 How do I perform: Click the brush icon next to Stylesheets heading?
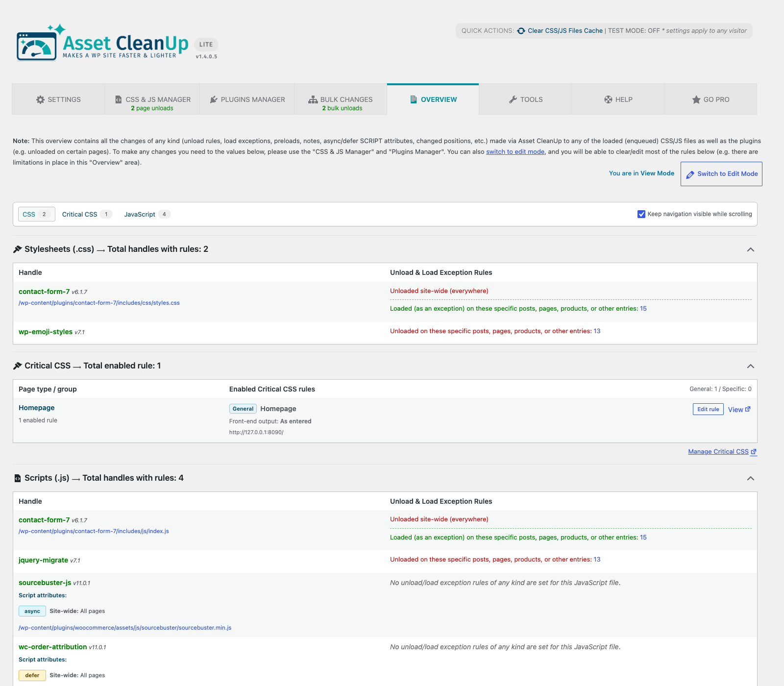(17, 249)
